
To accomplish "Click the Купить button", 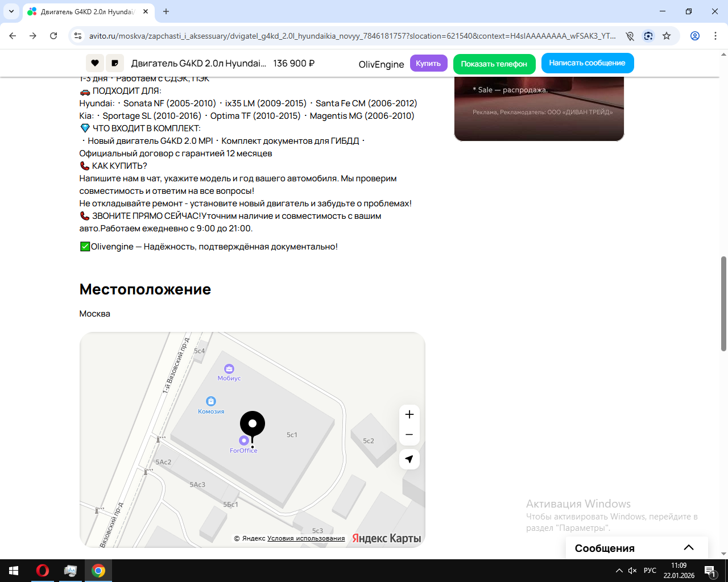I will tap(428, 63).
